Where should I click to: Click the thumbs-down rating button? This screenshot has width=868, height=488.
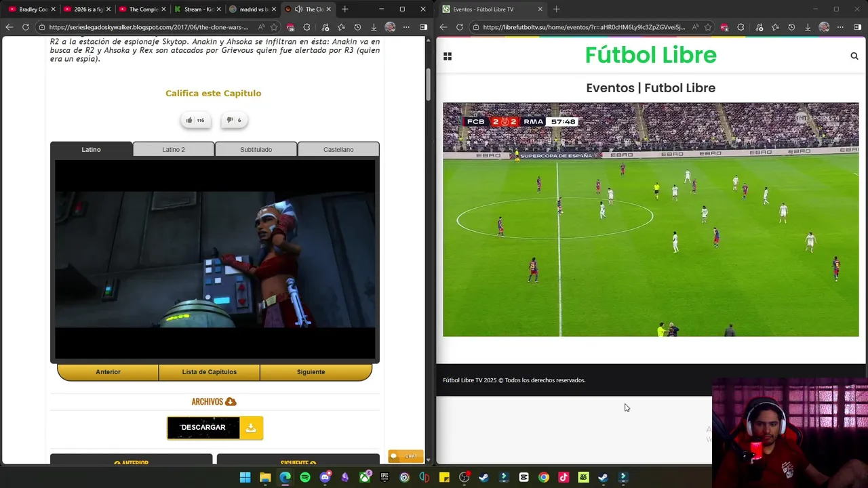(234, 120)
